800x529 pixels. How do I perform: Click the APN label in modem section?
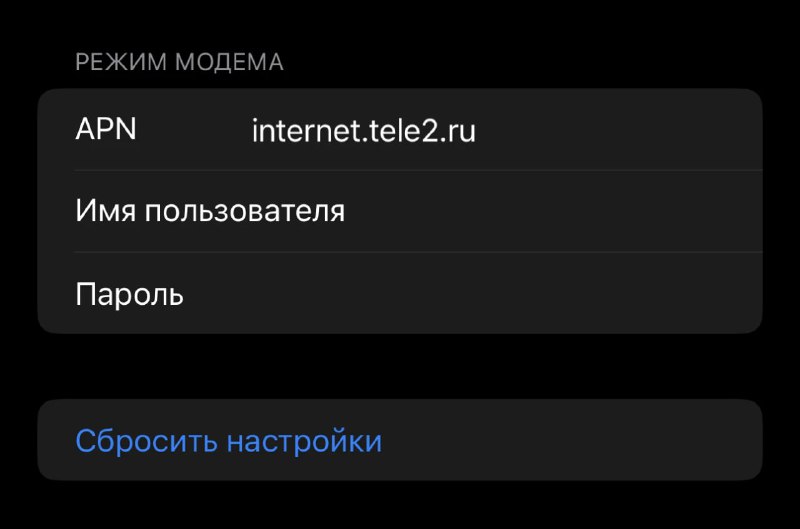tap(106, 129)
